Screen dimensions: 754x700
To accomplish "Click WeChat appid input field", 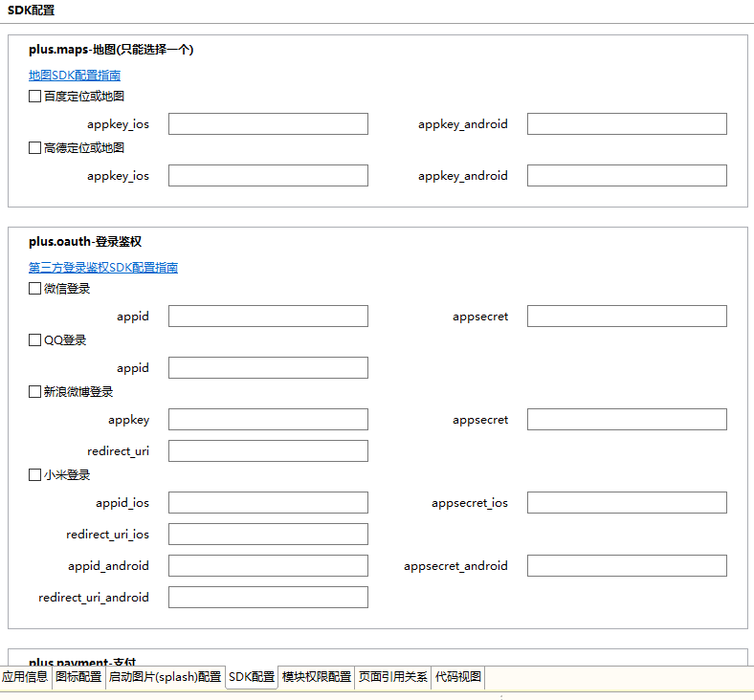I will 268,317.
